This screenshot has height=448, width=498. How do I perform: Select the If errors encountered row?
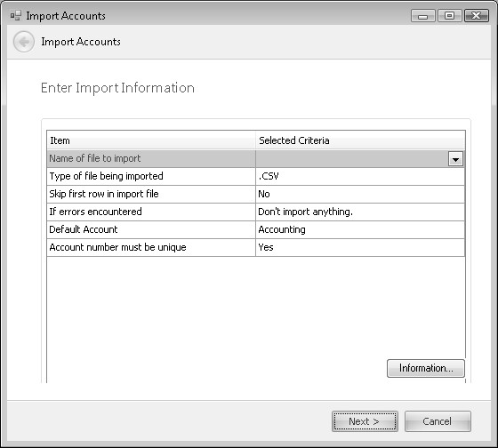pos(256,212)
